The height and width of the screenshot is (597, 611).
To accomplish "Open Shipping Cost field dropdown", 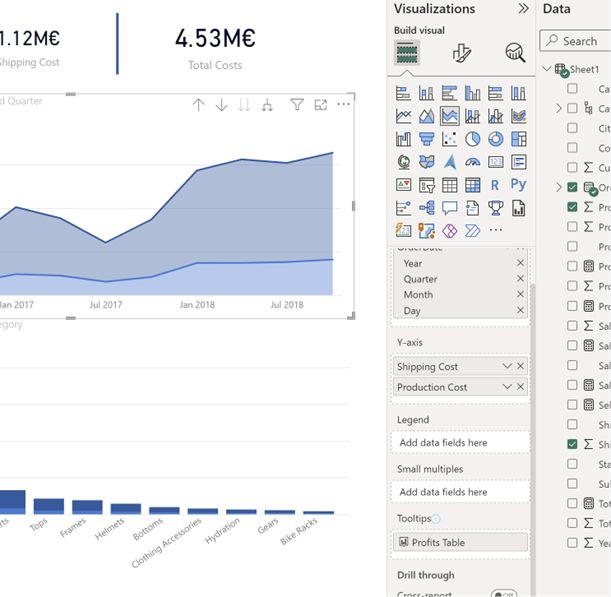I will [507, 366].
